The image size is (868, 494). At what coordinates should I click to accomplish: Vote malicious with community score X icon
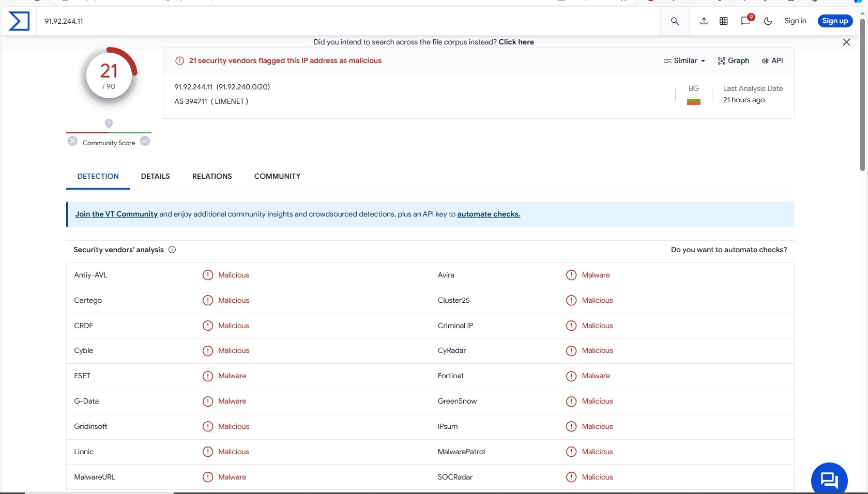[73, 141]
